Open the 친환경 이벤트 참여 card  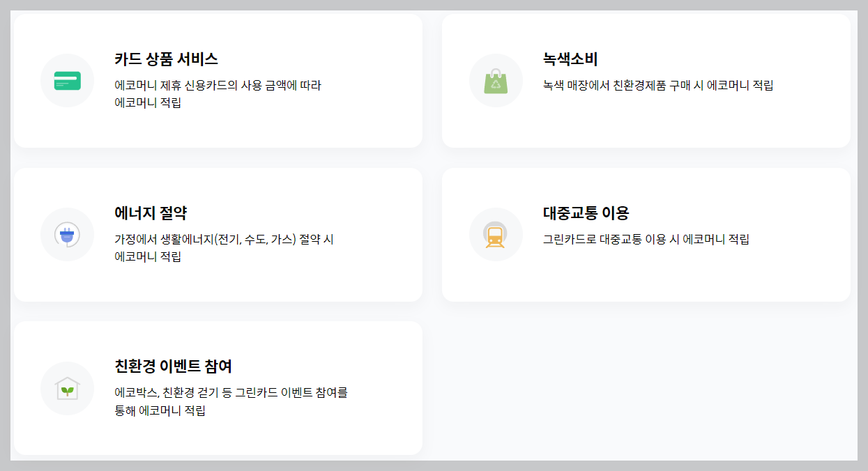pyautogui.click(x=217, y=388)
